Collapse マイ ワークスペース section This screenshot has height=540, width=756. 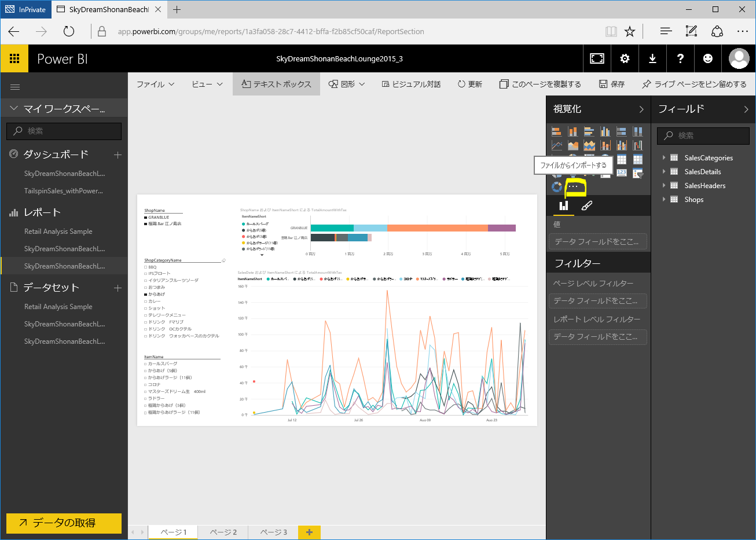pos(14,108)
